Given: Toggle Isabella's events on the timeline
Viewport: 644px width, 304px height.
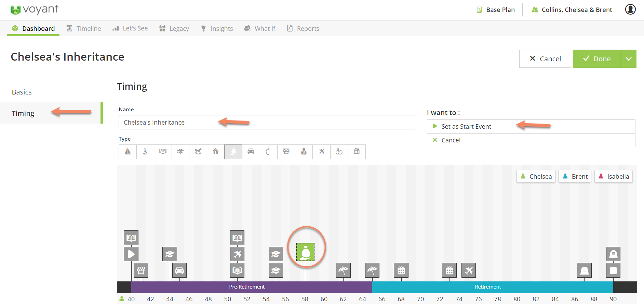Looking at the screenshot, I should 614,177.
